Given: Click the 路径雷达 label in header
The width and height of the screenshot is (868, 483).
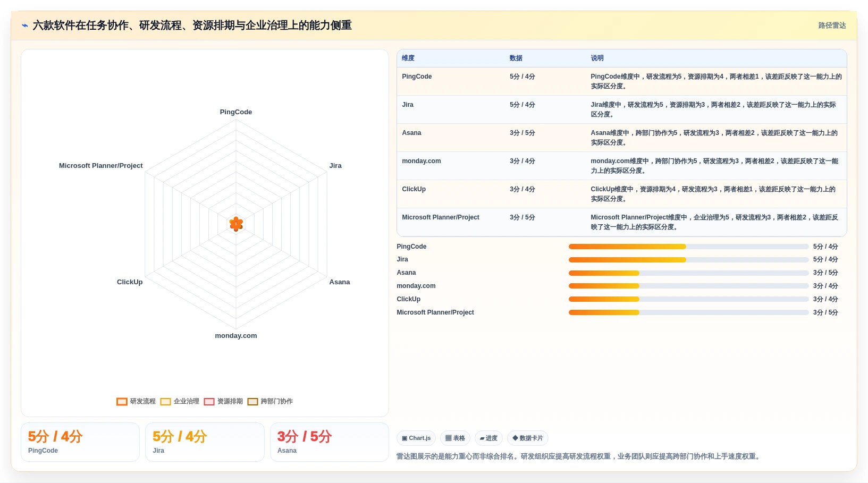Looking at the screenshot, I should [x=832, y=26].
